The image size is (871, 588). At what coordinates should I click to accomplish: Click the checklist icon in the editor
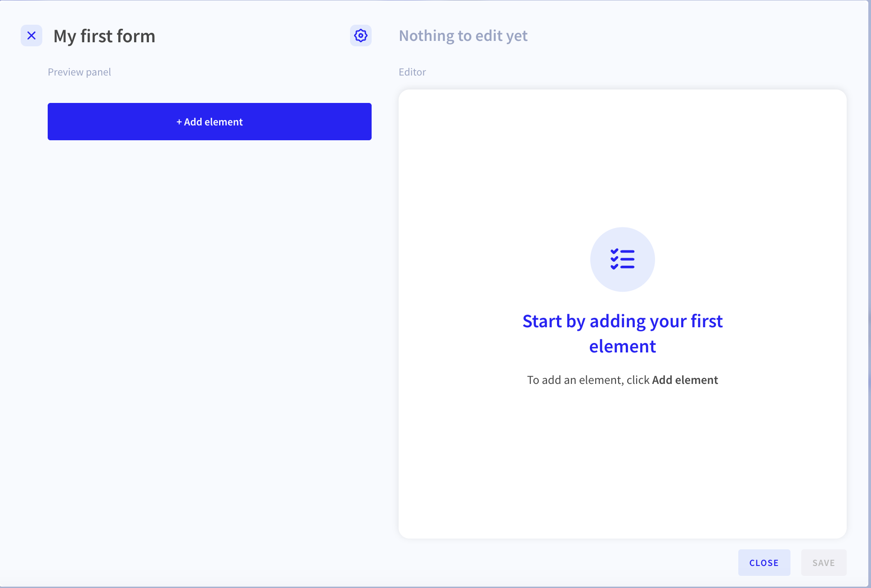[623, 259]
